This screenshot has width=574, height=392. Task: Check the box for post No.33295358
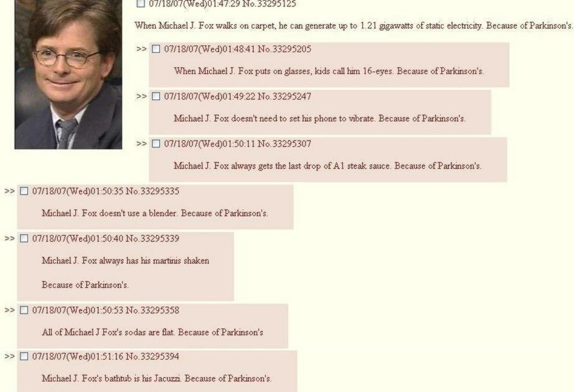[x=24, y=310]
